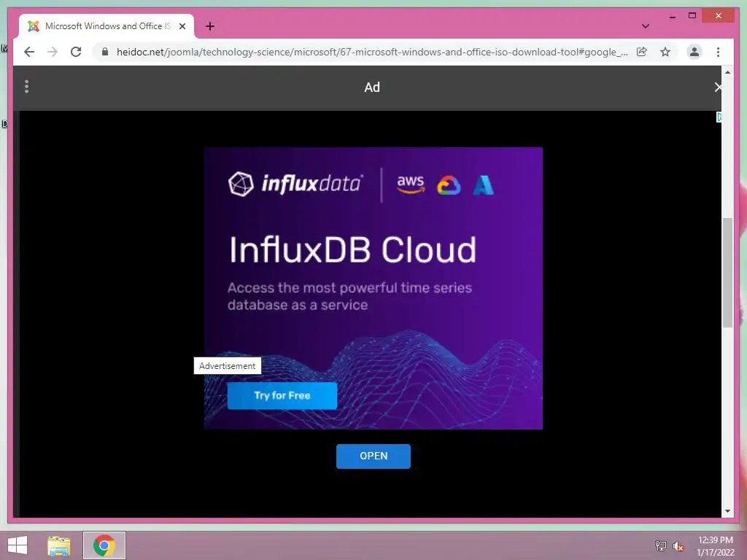
Task: Select the Microsoft Windows and Office tab
Action: tap(107, 26)
